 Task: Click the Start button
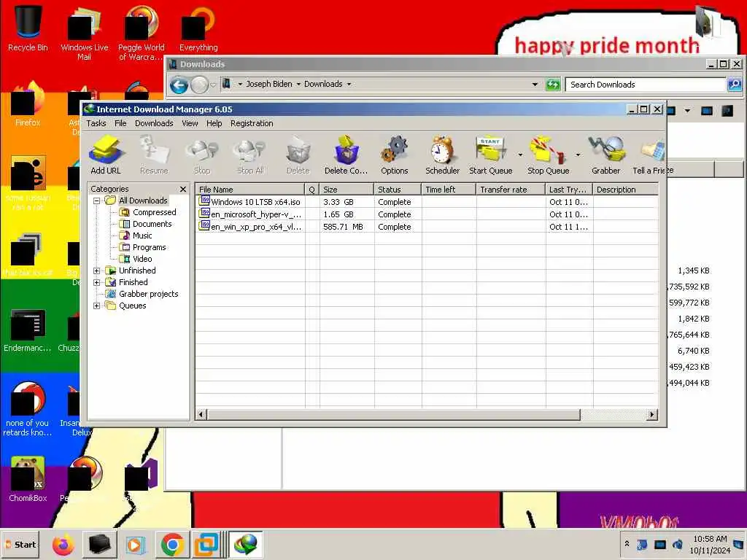(x=20, y=544)
